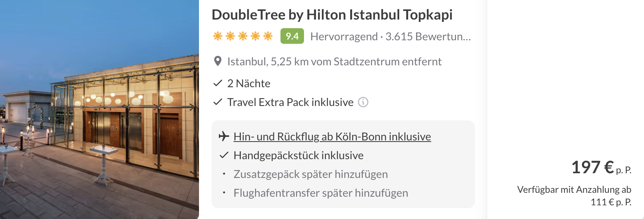Click Travel Extra Pack inklusive label

pos(290,102)
